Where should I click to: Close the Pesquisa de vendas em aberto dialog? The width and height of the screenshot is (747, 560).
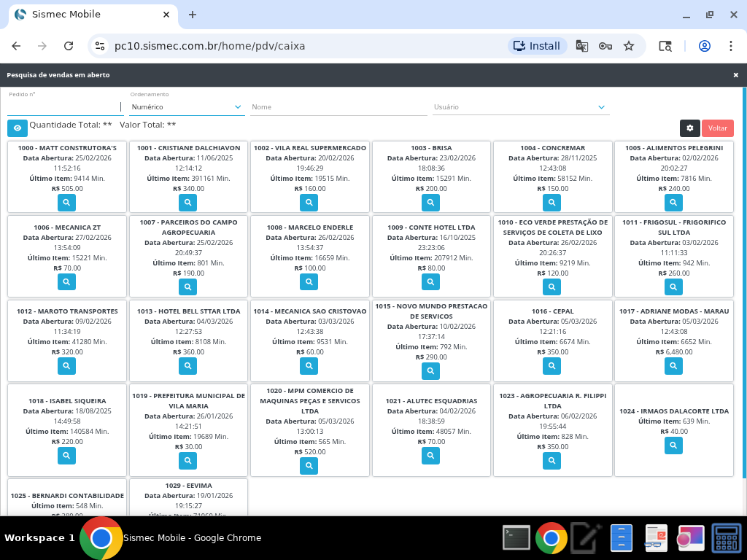(x=736, y=75)
